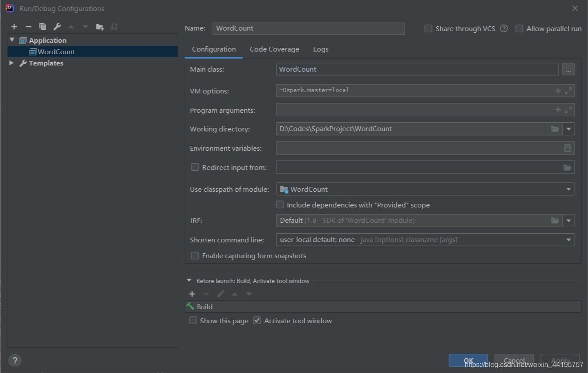Check the Show this page option
This screenshot has width=588, height=373.
(193, 321)
